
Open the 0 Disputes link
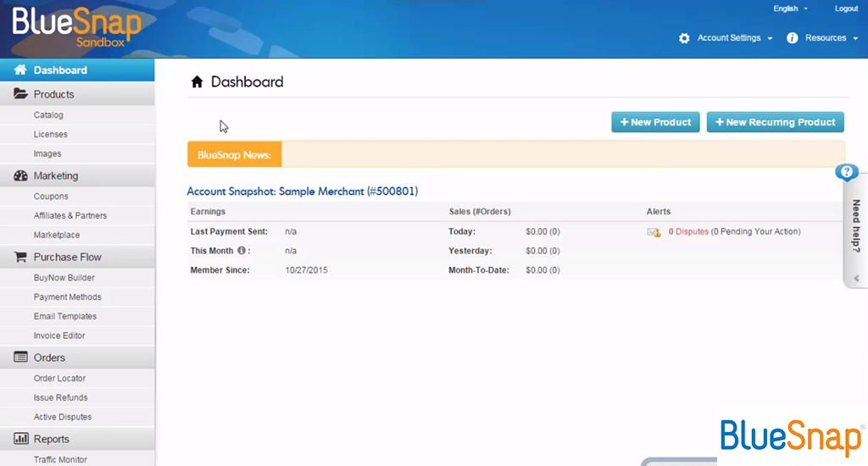[x=688, y=231]
